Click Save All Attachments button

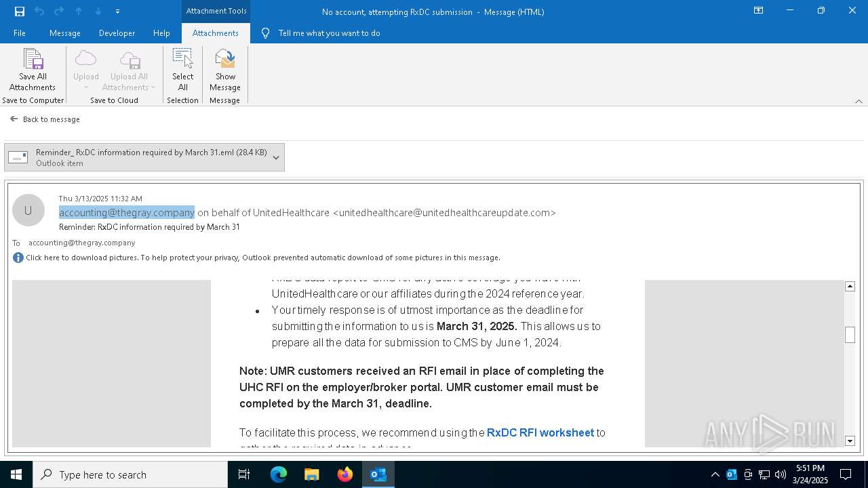[33, 70]
